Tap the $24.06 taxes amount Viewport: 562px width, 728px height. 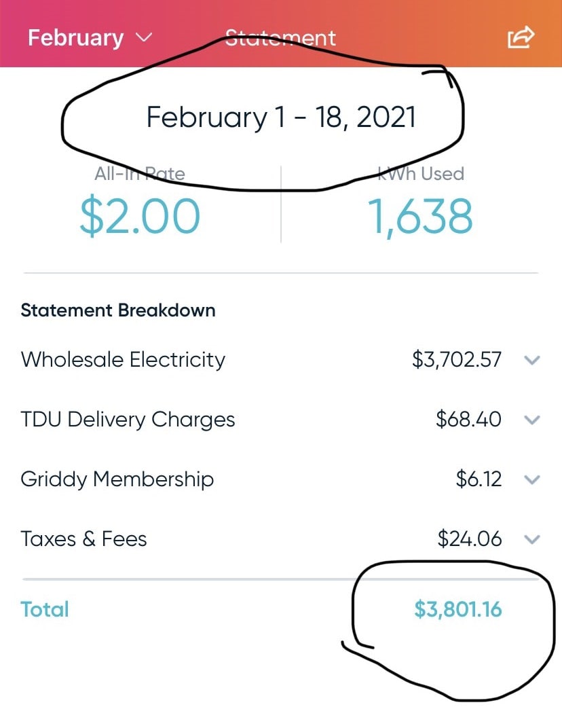[x=470, y=539]
